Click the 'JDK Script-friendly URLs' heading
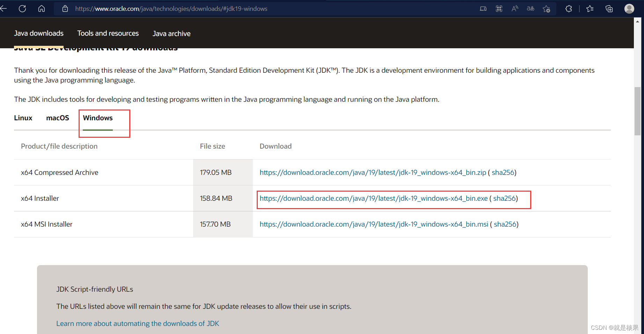 95,289
